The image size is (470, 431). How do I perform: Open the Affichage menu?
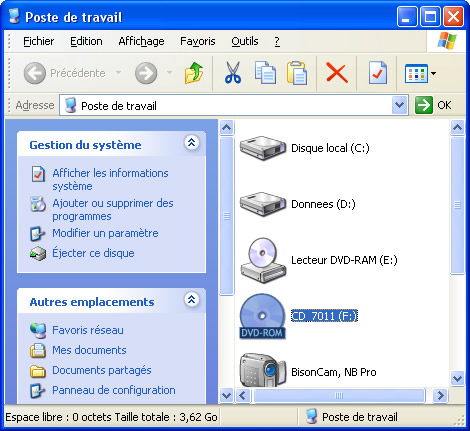pyautogui.click(x=141, y=41)
